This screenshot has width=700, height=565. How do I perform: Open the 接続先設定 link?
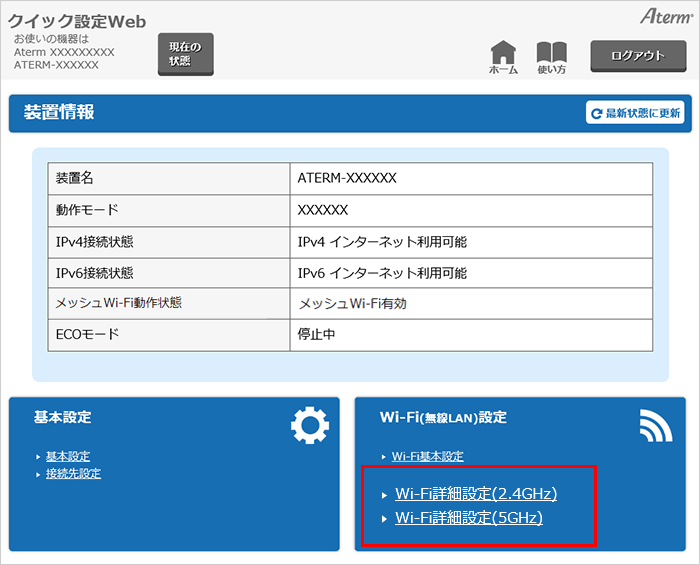[x=73, y=474]
